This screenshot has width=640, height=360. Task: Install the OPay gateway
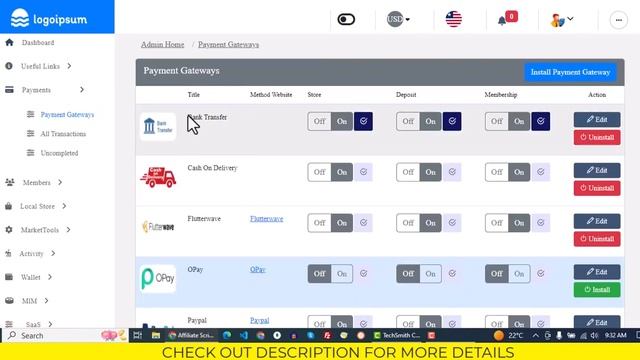click(597, 289)
